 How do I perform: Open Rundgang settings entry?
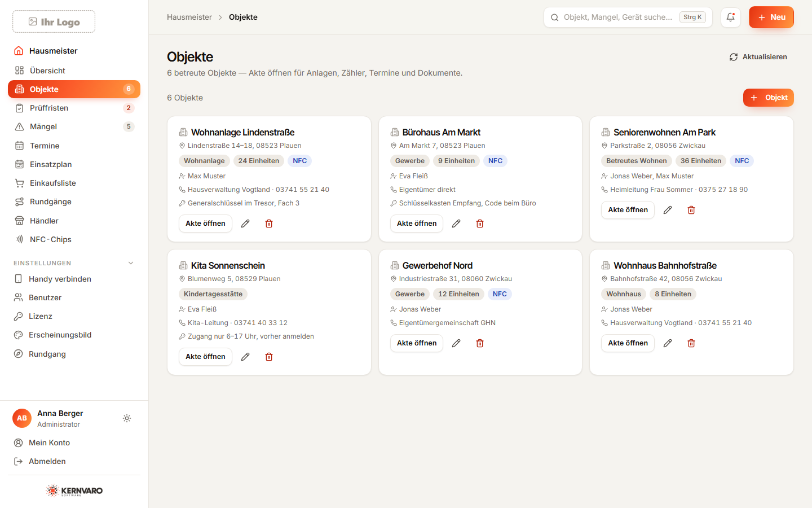click(x=74, y=354)
